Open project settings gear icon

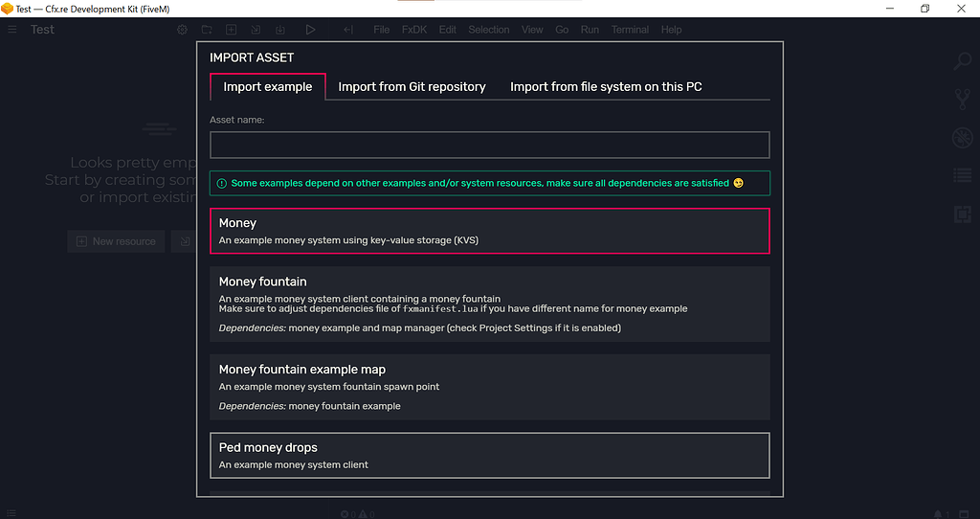[183, 30]
